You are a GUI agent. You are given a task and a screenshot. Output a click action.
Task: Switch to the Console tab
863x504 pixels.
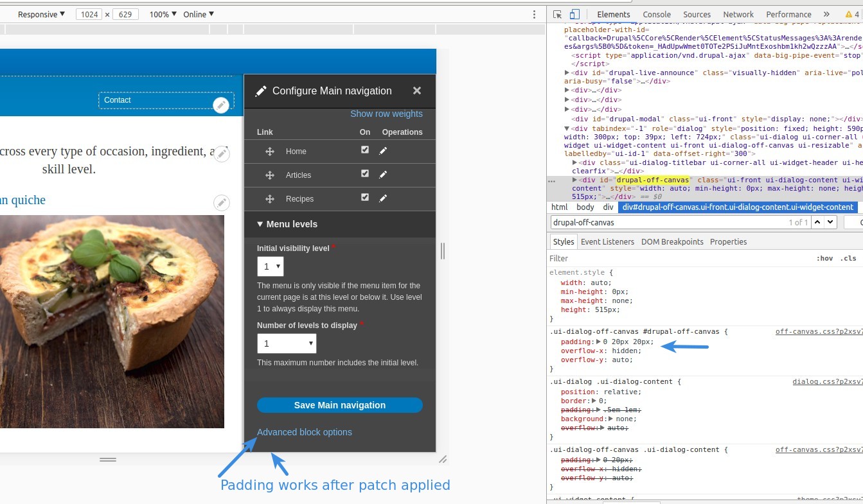[x=657, y=14]
